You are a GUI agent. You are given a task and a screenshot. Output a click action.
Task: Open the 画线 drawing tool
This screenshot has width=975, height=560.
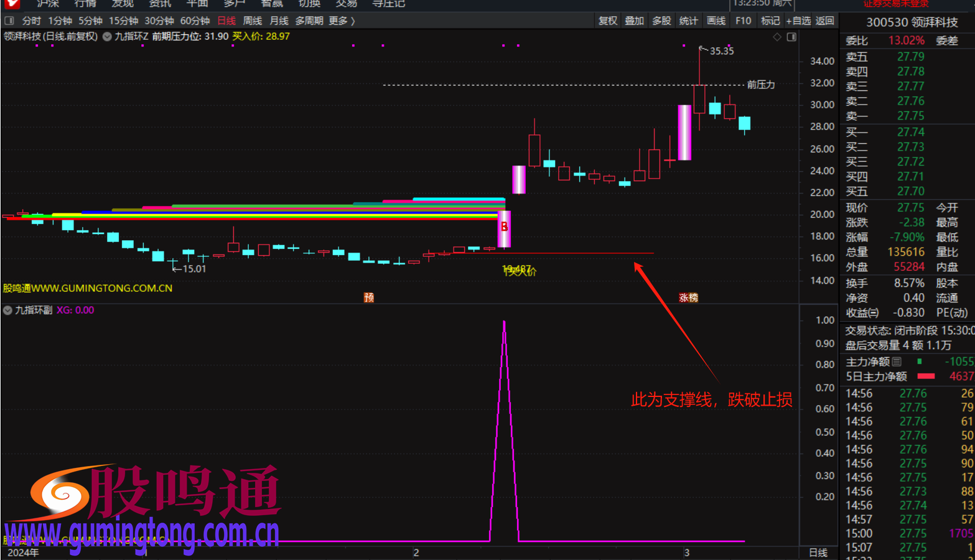click(x=716, y=21)
